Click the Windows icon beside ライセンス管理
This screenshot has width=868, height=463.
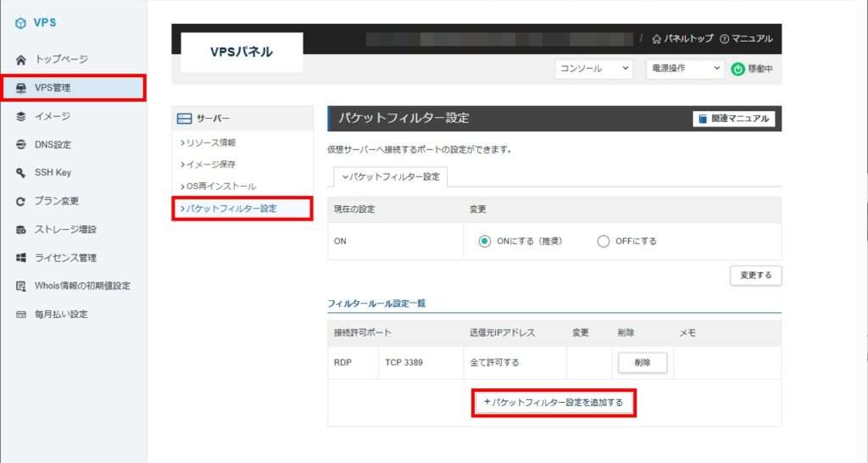click(x=21, y=258)
